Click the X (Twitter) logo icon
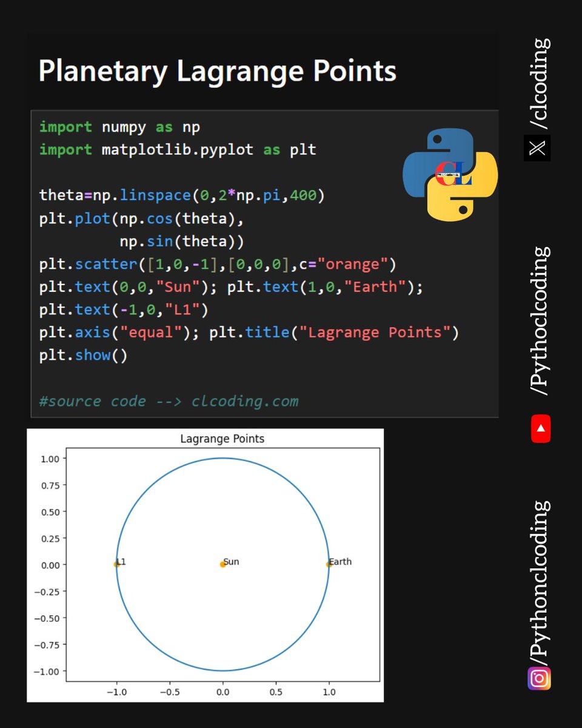The image size is (582, 728). tap(537, 148)
